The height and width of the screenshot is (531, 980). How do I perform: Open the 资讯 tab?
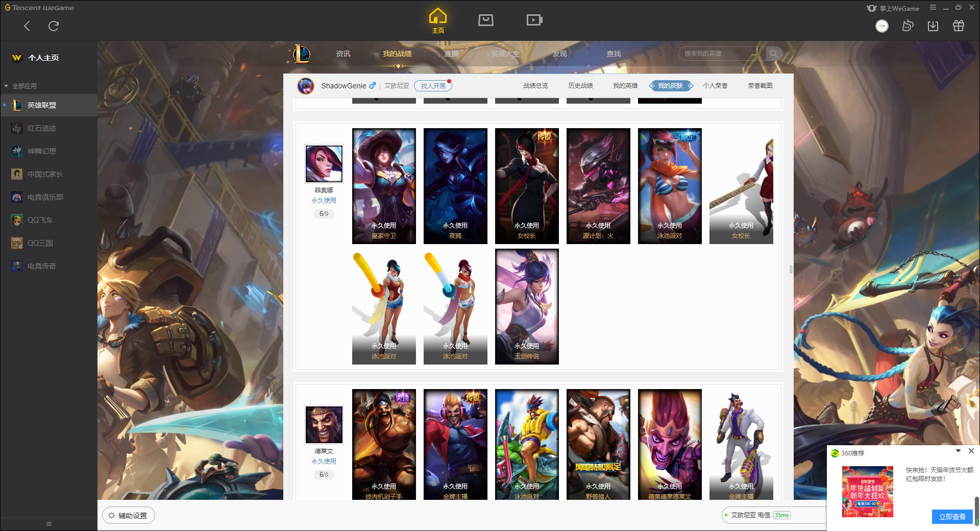(343, 54)
